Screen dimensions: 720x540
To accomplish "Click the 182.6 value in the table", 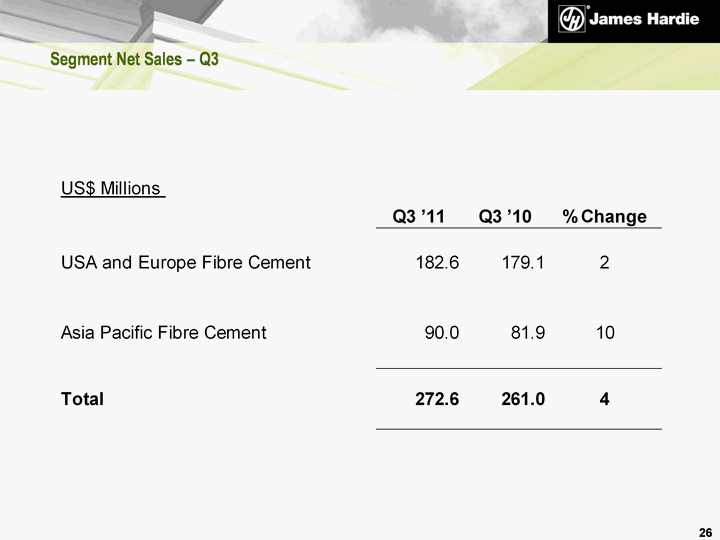I will coord(437,263).
